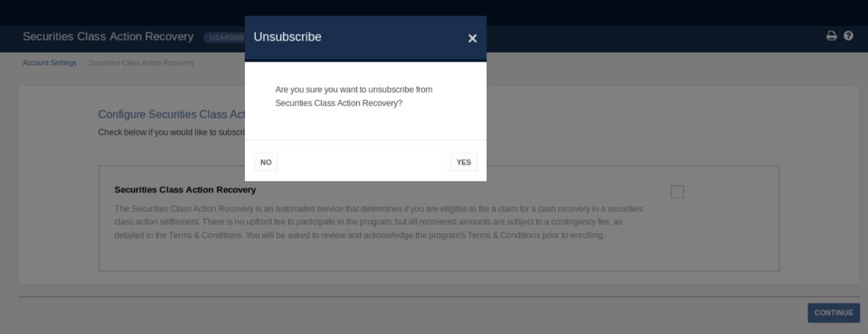868x334 pixels.
Task: Click the Unsubscribe dialog title
Action: pos(287,37)
